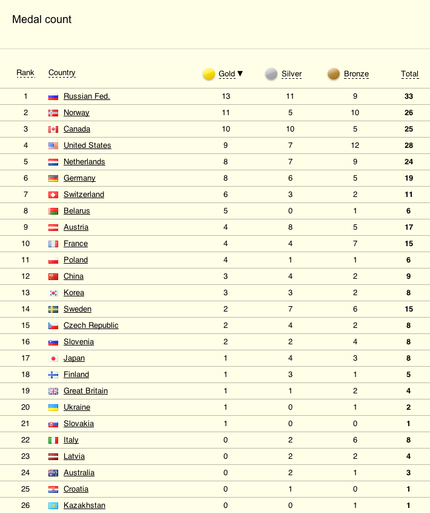Sort the table by Total column
430x514 pixels.
point(410,74)
